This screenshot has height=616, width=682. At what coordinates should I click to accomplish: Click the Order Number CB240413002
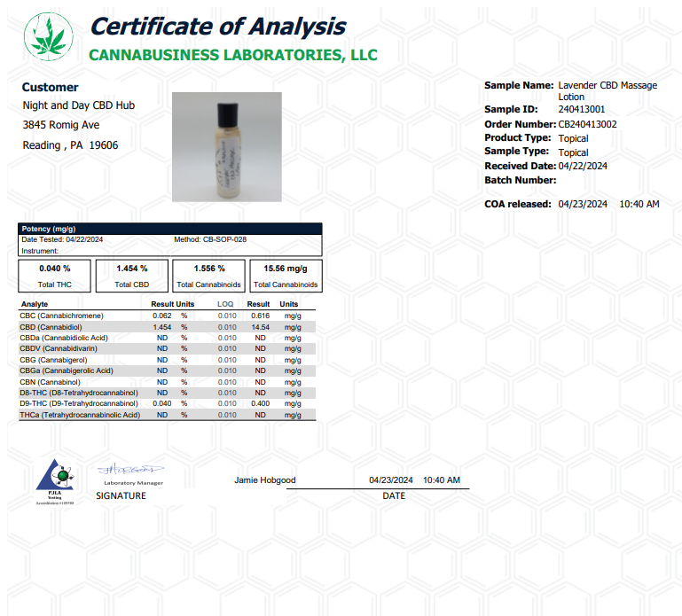click(587, 124)
